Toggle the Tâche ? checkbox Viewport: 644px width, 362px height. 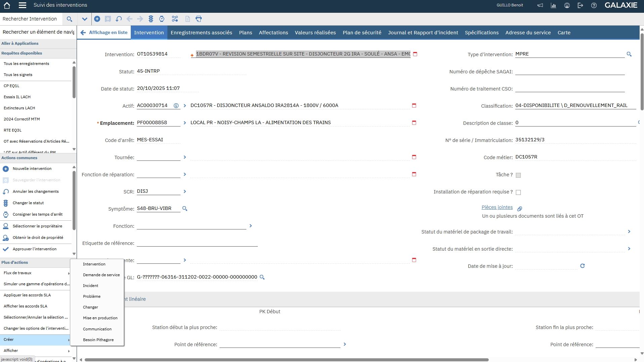click(518, 175)
